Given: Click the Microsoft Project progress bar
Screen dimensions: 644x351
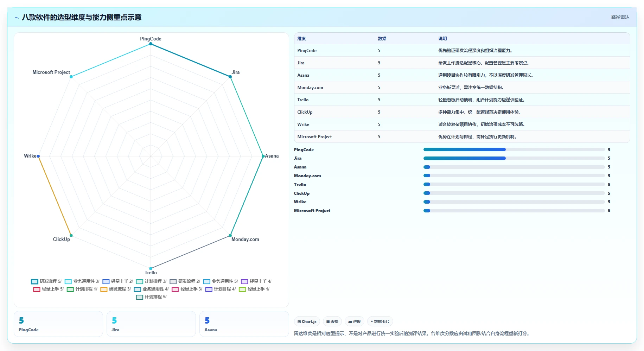Looking at the screenshot, I should click(x=514, y=211).
